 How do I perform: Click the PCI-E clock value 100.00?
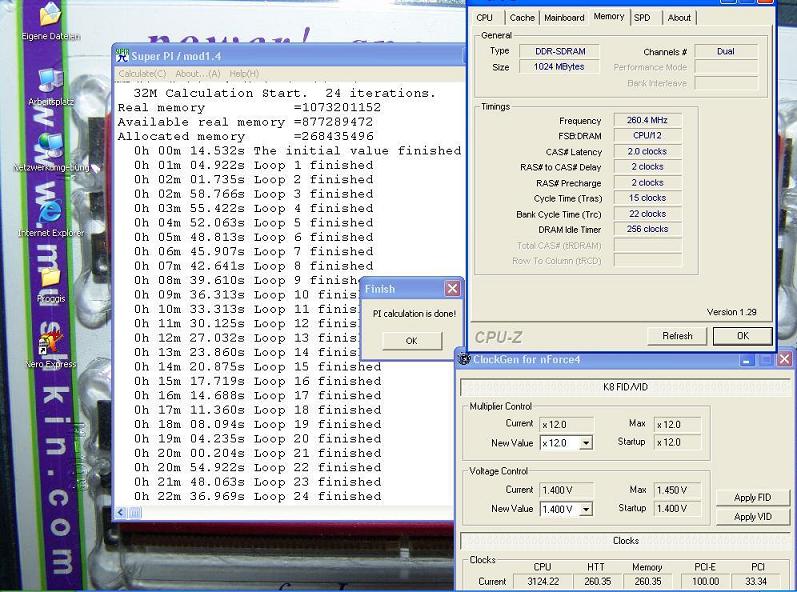pyautogui.click(x=705, y=581)
